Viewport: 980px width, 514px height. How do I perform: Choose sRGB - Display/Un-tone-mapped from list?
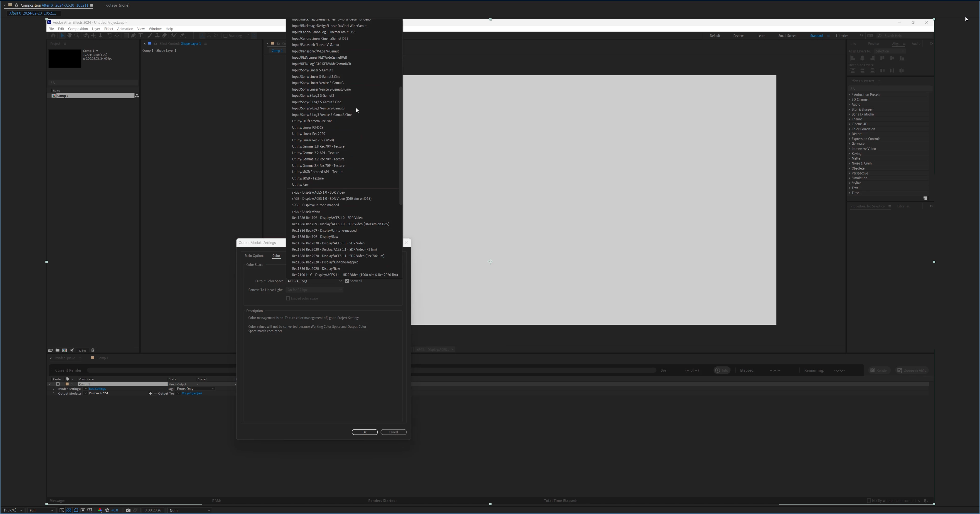pos(315,205)
